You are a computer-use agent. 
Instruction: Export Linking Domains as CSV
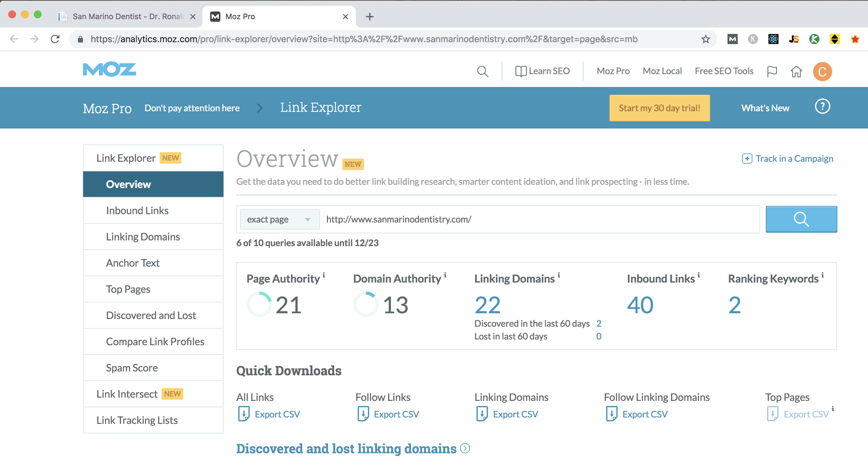click(507, 414)
